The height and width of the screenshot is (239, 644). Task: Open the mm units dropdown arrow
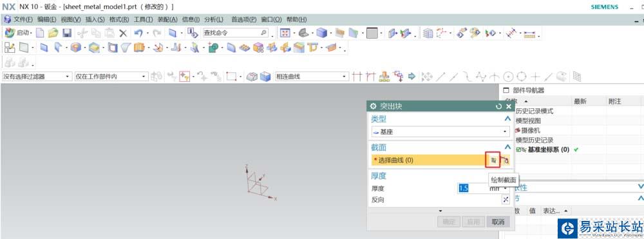pyautogui.click(x=506, y=189)
